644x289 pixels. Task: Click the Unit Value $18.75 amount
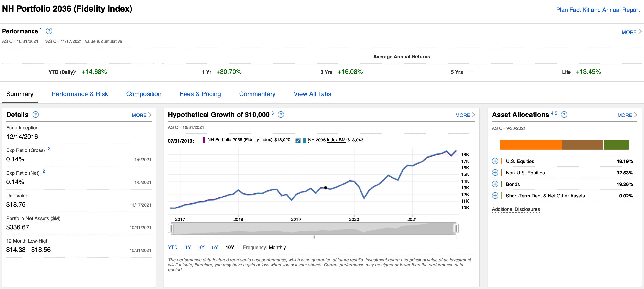point(16,204)
